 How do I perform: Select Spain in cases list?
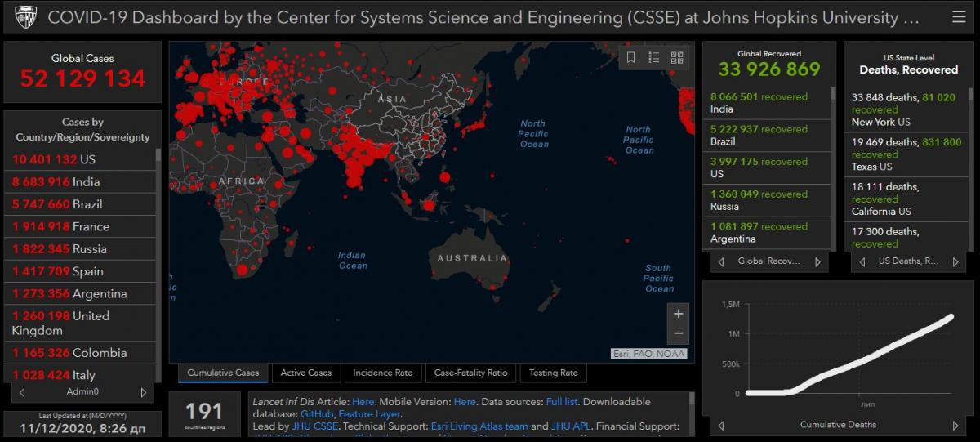[80, 271]
